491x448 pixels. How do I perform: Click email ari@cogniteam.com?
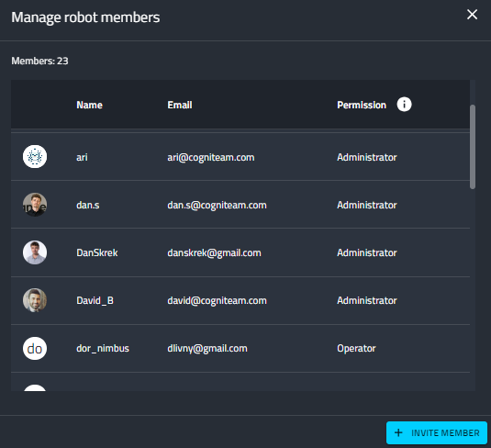[x=211, y=157]
